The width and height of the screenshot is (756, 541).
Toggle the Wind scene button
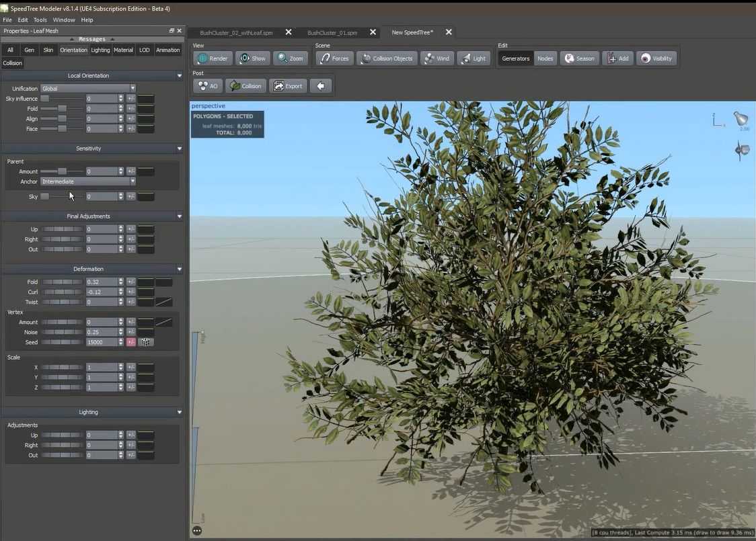coord(437,58)
